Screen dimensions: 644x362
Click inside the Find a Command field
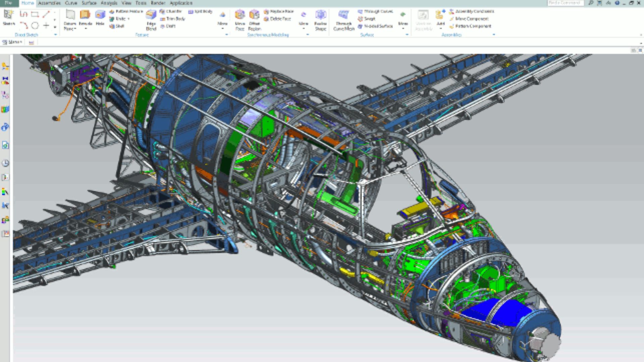(567, 3)
